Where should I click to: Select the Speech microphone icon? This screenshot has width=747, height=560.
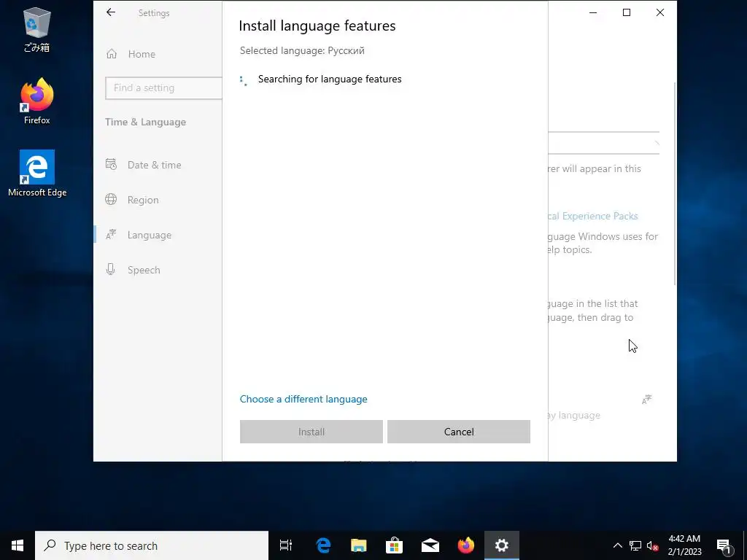[x=111, y=270]
